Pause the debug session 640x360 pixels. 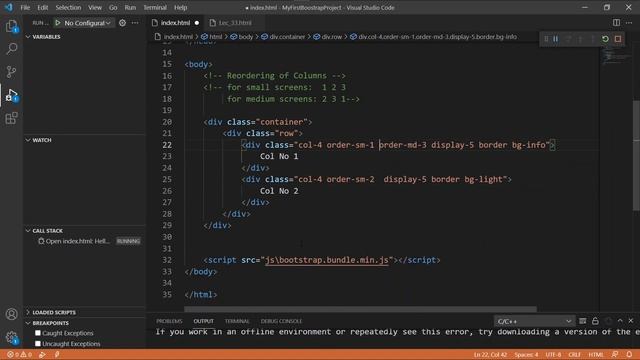556,39
